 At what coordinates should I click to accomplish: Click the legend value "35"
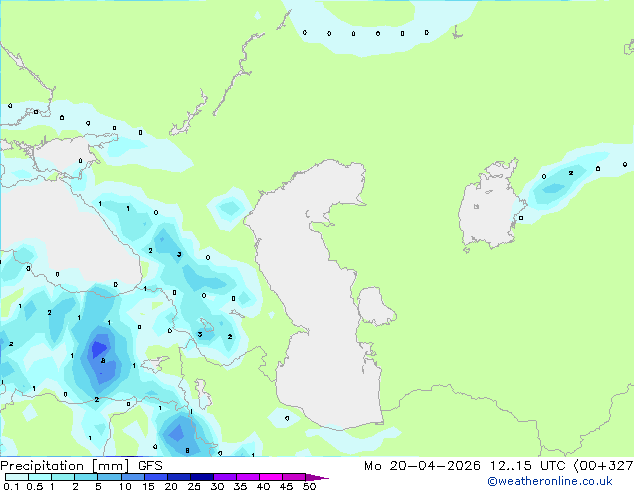[241, 486]
